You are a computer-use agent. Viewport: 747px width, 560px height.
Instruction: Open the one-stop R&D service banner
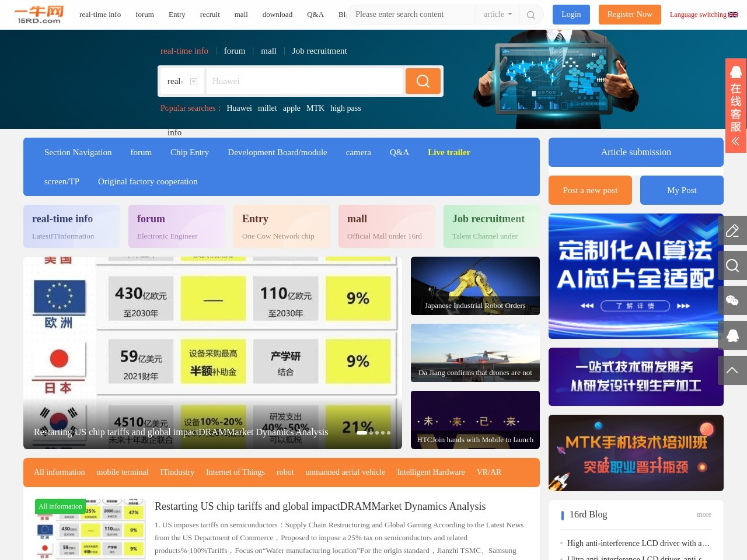pyautogui.click(x=636, y=377)
